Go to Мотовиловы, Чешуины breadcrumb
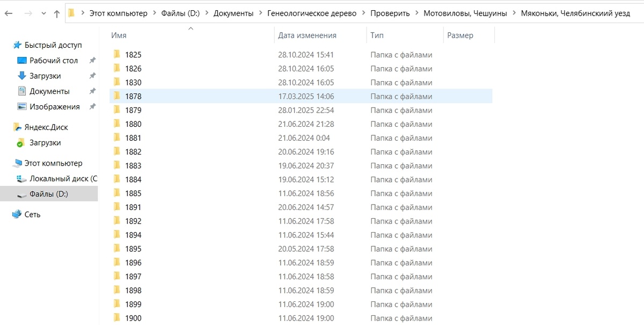The width and height of the screenshot is (644, 325). (465, 13)
